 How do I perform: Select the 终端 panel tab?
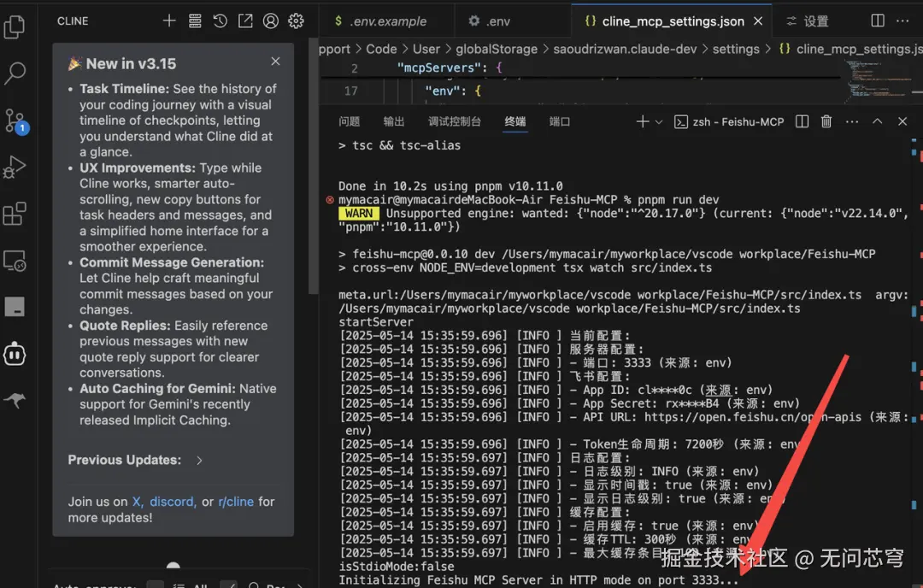pyautogui.click(x=515, y=121)
